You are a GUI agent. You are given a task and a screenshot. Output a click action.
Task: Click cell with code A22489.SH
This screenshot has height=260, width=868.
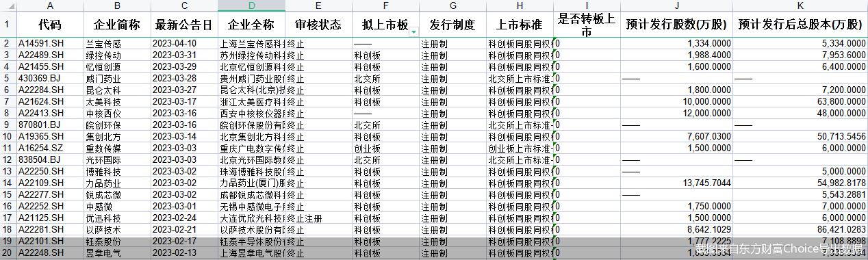point(49,55)
